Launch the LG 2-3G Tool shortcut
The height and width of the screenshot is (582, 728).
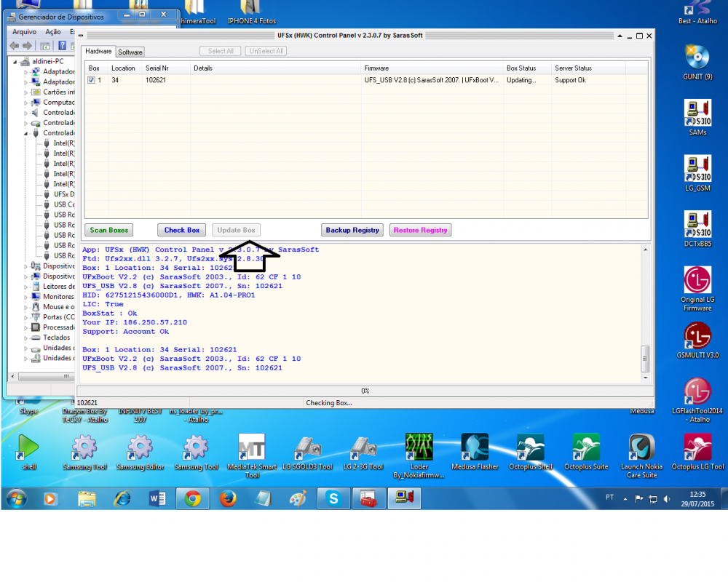point(363,447)
